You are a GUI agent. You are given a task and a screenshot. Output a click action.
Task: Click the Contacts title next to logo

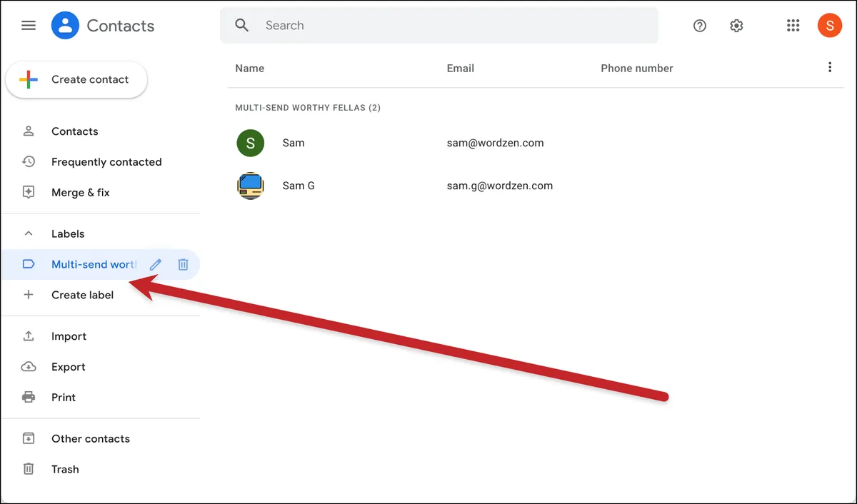(x=121, y=26)
